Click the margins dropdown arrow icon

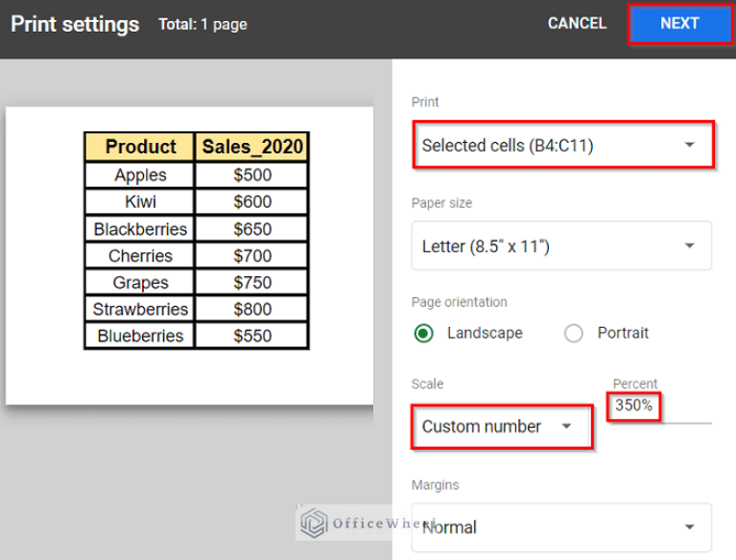[x=689, y=526]
